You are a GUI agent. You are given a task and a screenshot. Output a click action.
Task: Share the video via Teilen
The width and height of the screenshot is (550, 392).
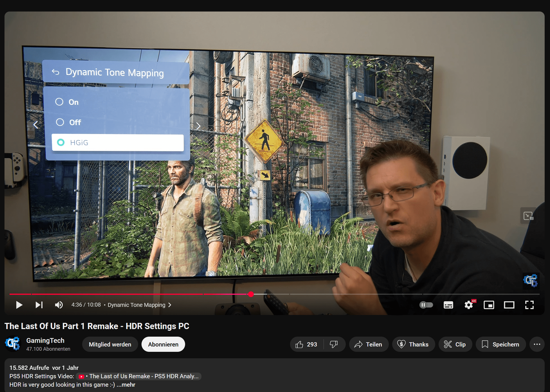(x=369, y=344)
